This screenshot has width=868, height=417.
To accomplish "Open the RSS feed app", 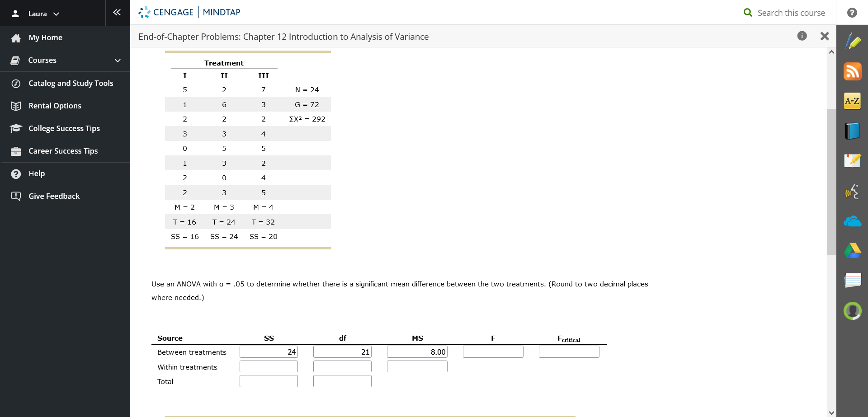I will point(852,71).
